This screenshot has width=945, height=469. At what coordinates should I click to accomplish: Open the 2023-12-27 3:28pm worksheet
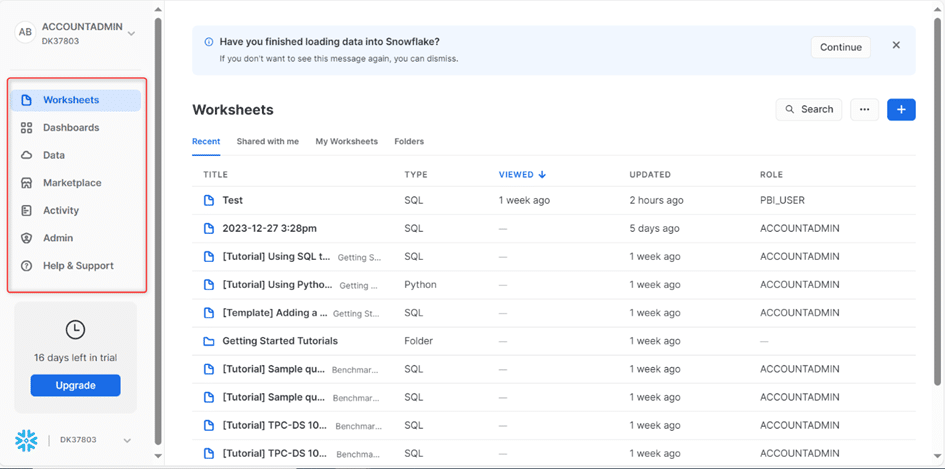tap(269, 228)
